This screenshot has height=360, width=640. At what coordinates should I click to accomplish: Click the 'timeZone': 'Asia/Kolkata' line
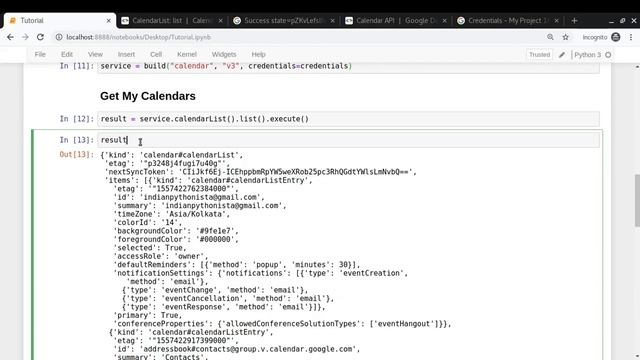pyautogui.click(x=171, y=214)
